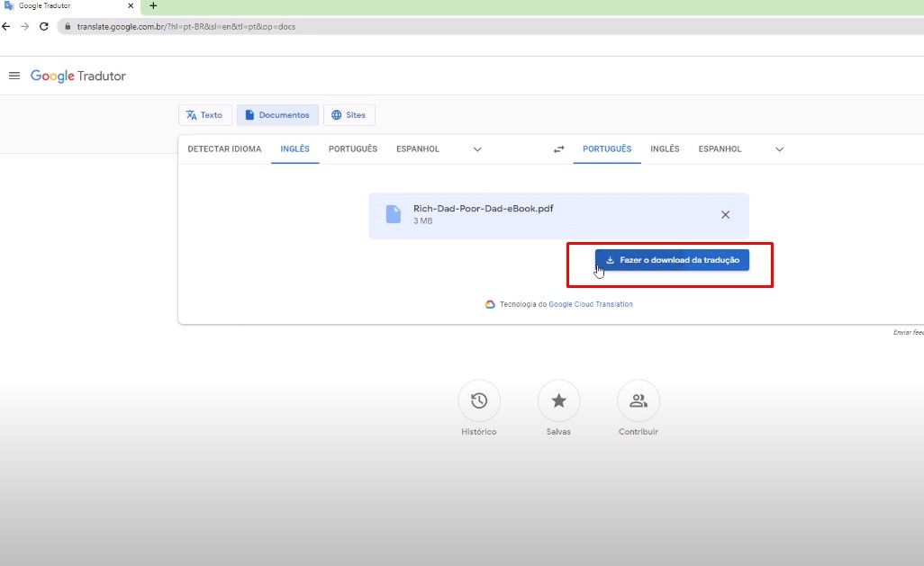
Task: Select Português as target language
Action: [x=607, y=149]
